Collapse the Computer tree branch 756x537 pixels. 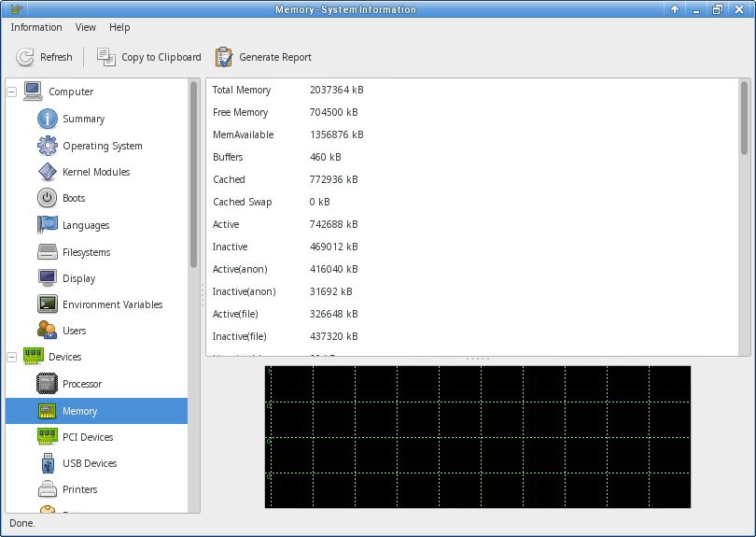(12, 92)
